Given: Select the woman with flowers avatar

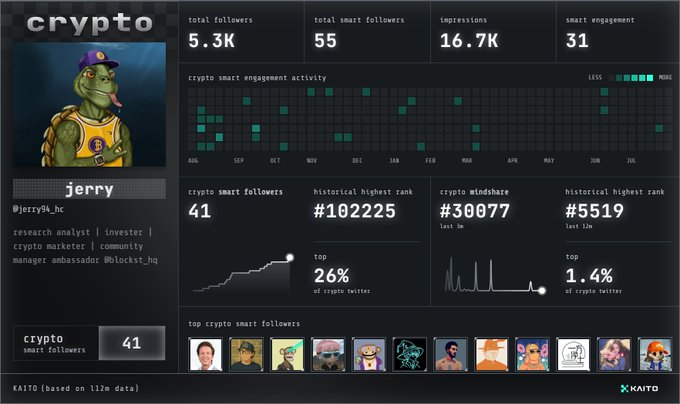Looking at the screenshot, I should [614, 355].
